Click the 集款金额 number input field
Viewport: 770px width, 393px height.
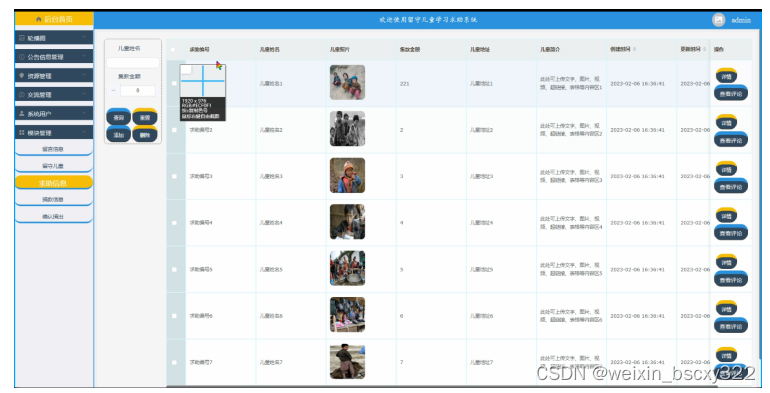coord(138,90)
